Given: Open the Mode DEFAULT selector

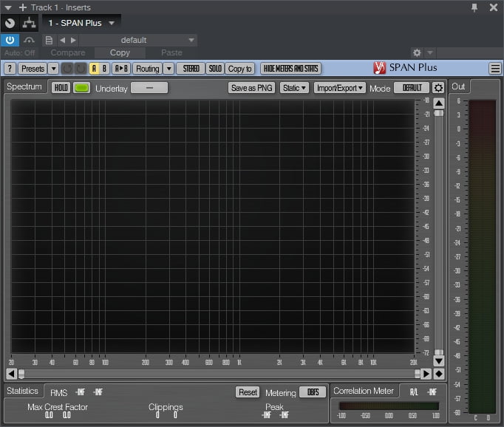Looking at the screenshot, I should click(412, 88).
